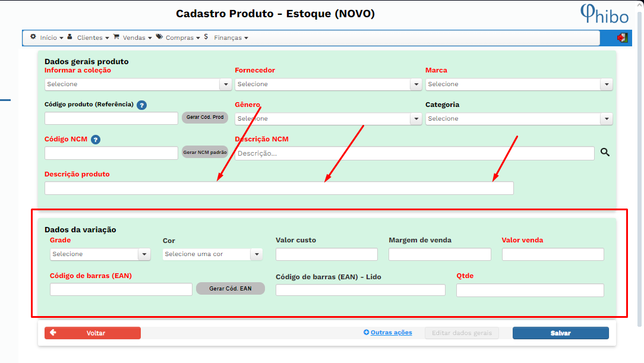Open the Outras ações link
Image resolution: width=644 pixels, height=363 pixels.
391,333
